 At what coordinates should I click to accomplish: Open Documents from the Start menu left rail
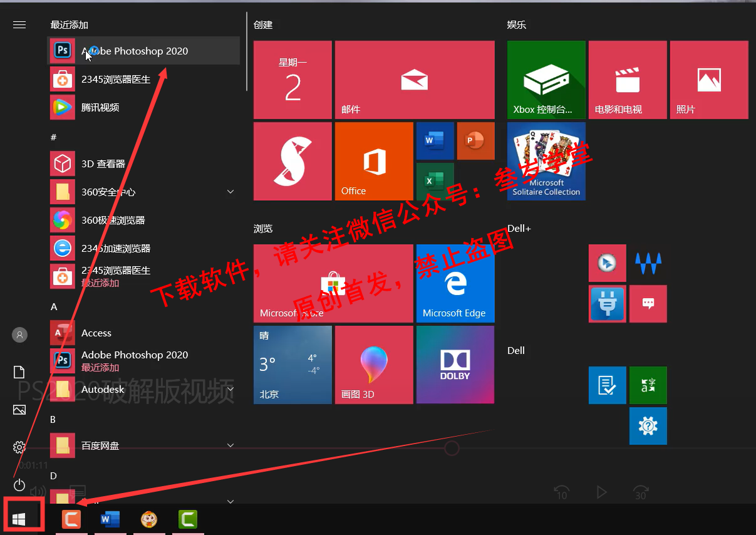19,373
